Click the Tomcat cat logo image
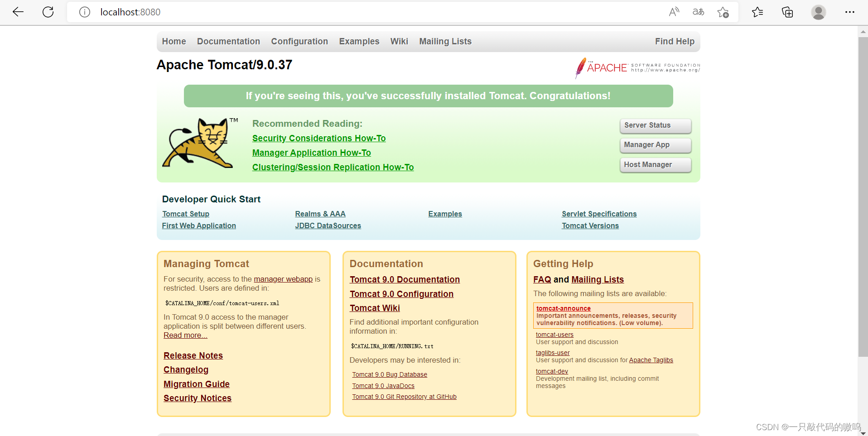Viewport: 868px width, 436px height. tap(199, 143)
